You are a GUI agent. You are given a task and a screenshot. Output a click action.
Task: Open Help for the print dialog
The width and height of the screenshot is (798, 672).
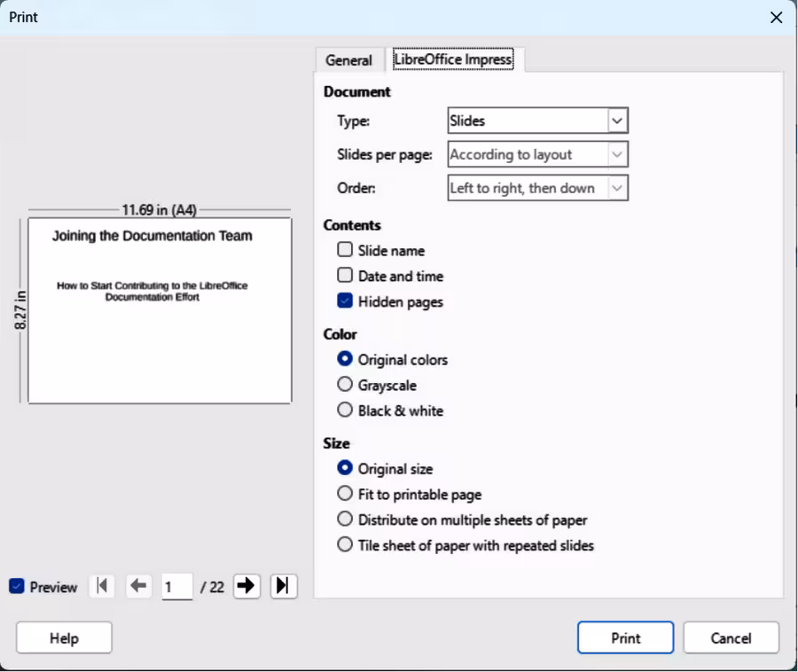click(64, 638)
